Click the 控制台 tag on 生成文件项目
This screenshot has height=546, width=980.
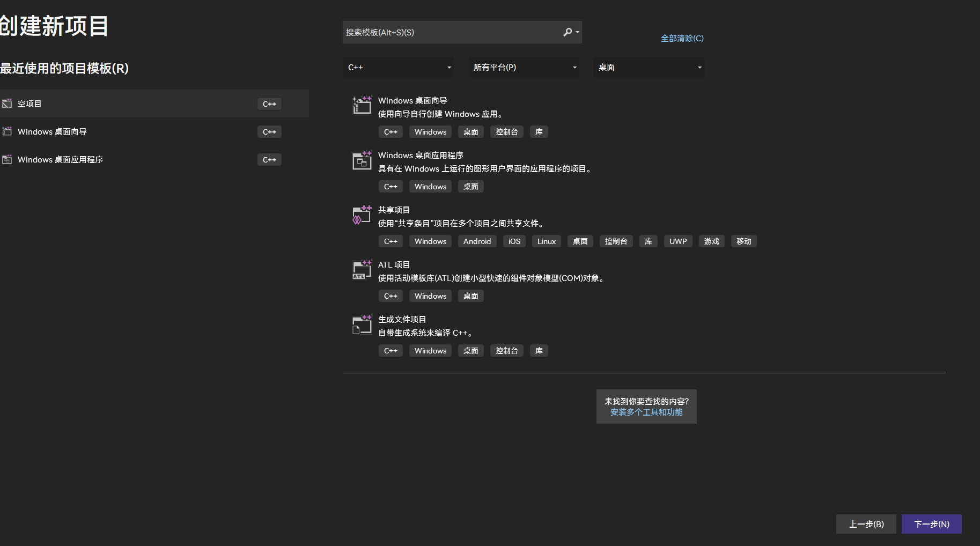coord(507,351)
